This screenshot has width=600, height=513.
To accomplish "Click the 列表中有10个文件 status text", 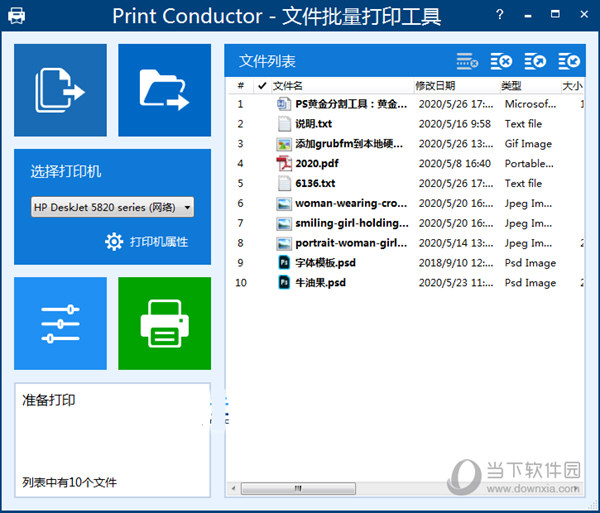I will (x=69, y=482).
